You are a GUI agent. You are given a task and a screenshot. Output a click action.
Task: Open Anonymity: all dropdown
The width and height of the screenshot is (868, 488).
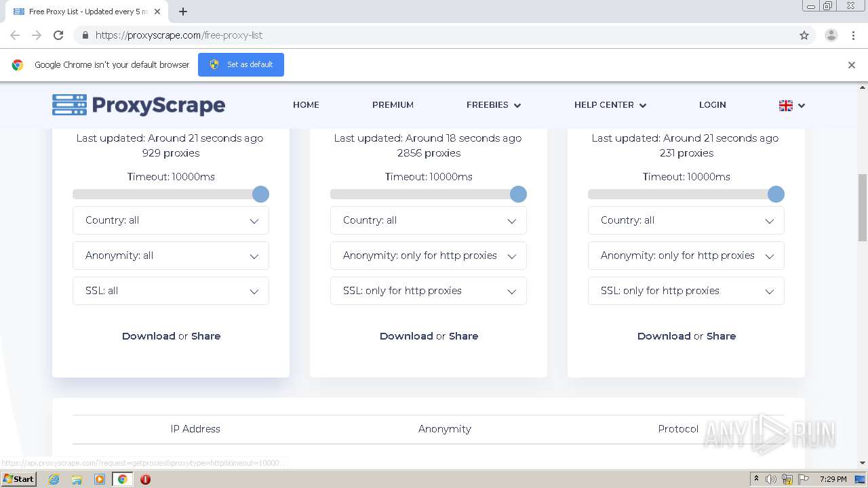(171, 256)
